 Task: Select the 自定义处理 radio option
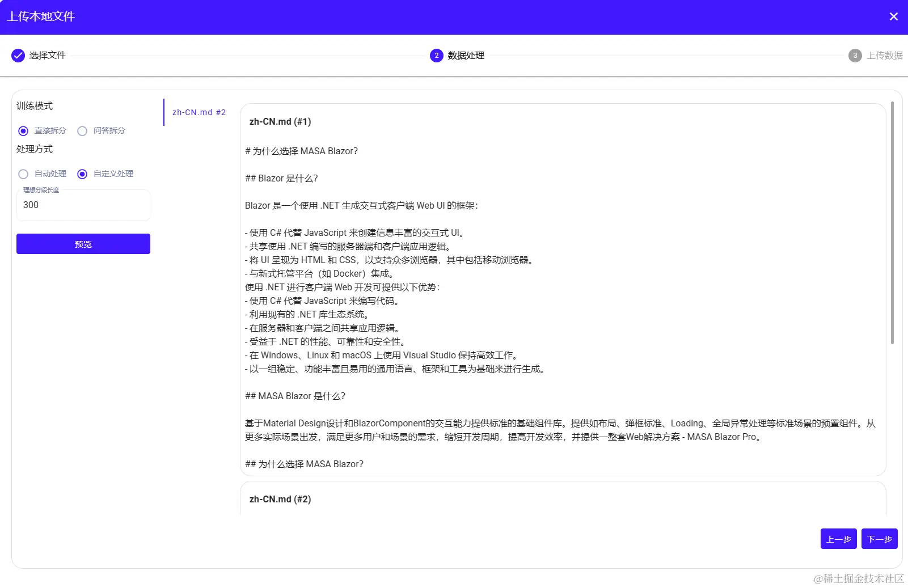coord(82,174)
